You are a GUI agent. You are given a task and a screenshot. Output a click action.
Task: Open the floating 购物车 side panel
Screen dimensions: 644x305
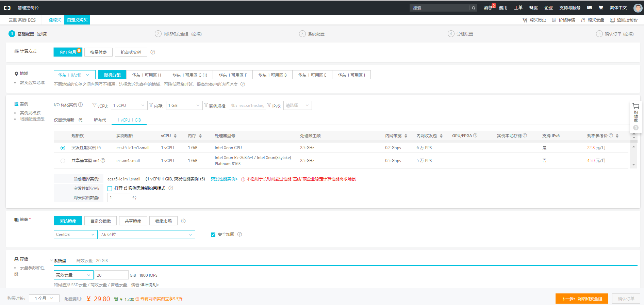click(635, 117)
